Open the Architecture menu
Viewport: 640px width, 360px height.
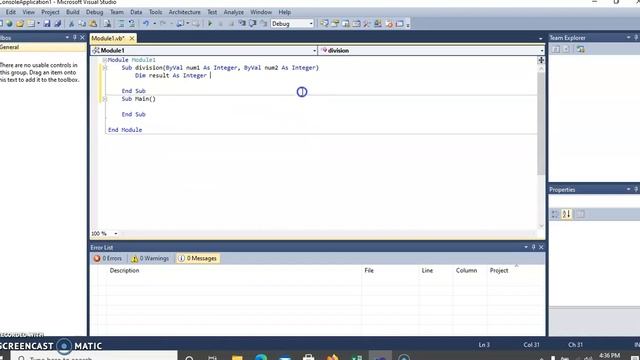(x=184, y=12)
